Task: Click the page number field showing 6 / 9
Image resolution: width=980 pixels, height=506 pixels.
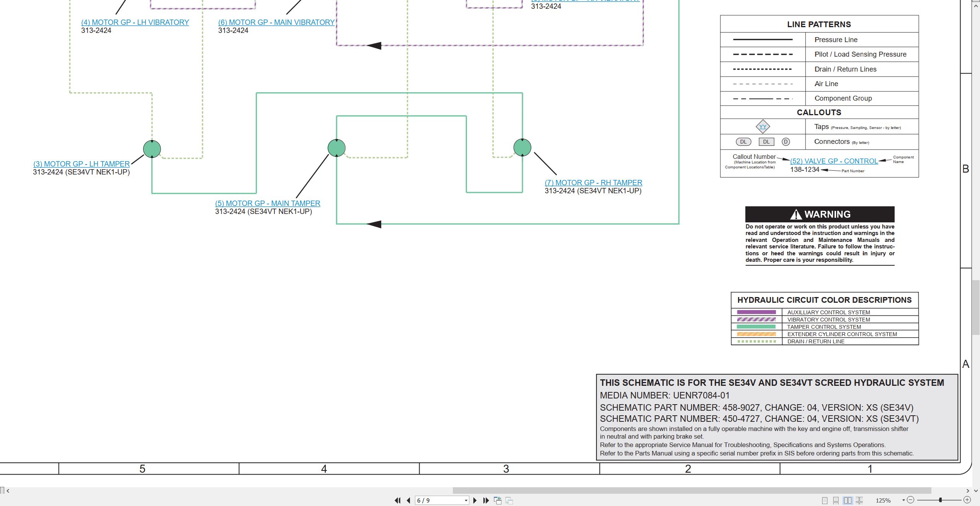Action: (439, 500)
